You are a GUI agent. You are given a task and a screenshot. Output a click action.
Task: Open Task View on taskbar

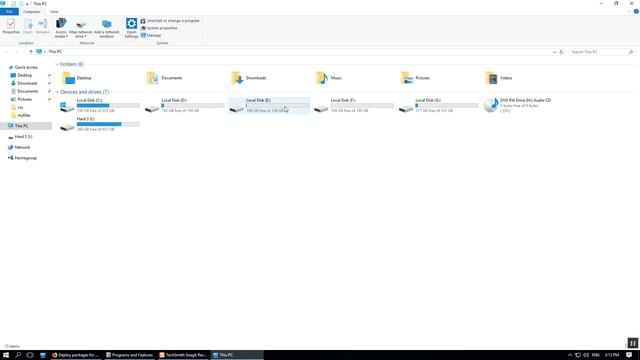pos(30,355)
